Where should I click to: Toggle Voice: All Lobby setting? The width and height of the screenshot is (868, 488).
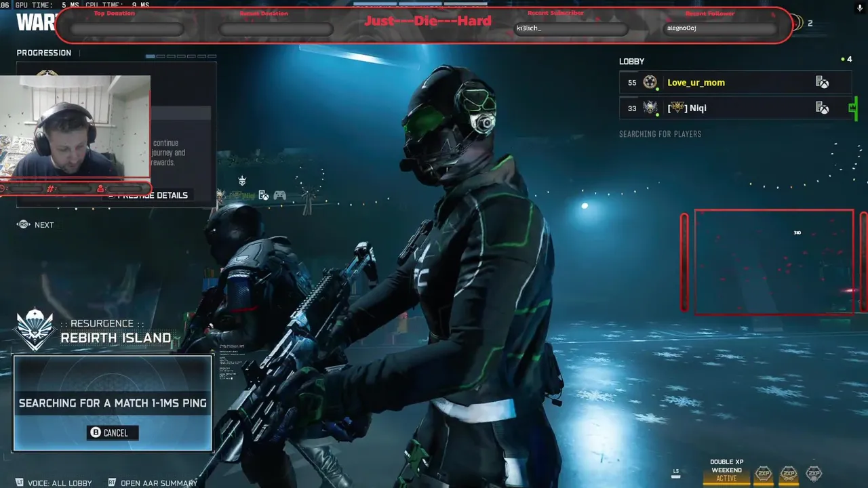coord(60,483)
